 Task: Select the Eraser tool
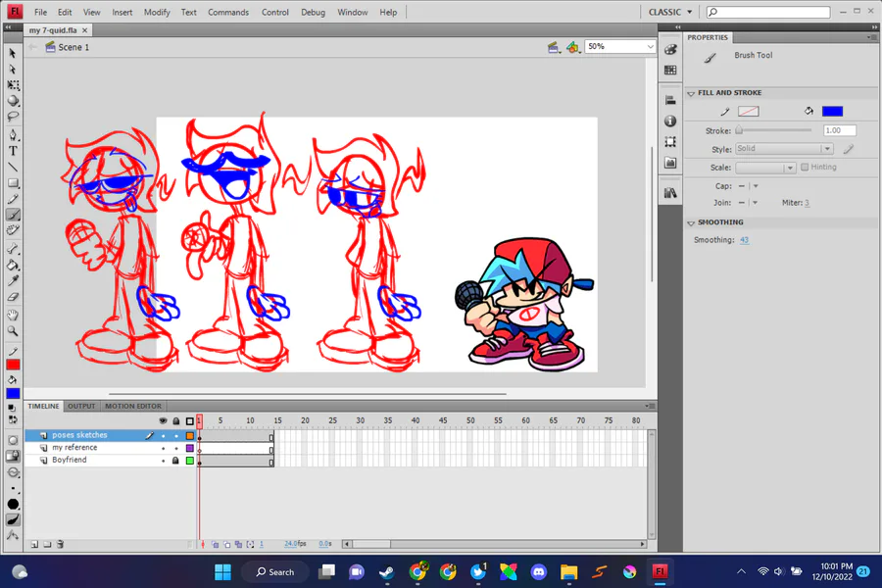pos(13,297)
